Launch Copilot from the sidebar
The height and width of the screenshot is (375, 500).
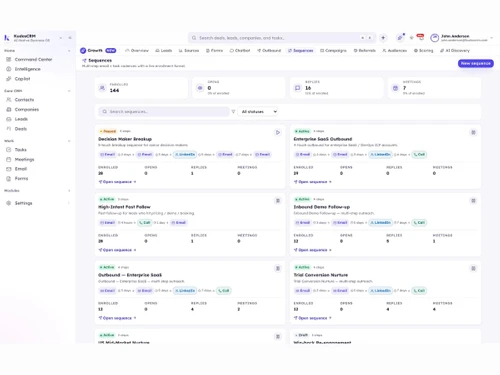click(22, 79)
